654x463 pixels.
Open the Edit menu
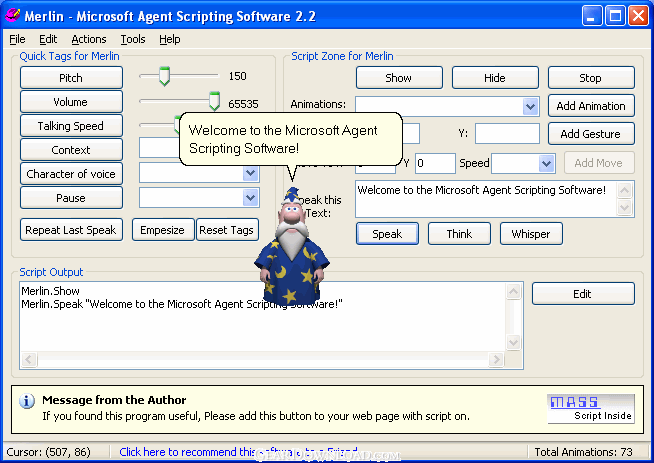48,39
